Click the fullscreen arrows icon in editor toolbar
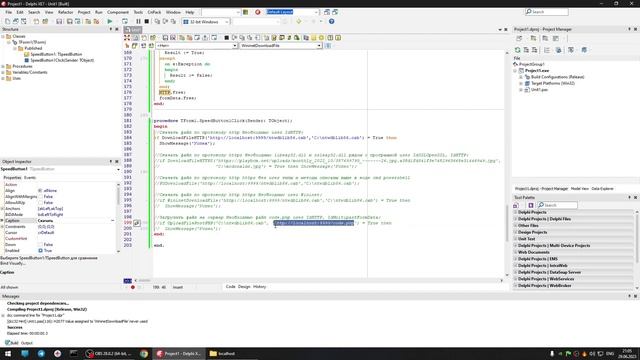 pyautogui.click(x=127, y=38)
